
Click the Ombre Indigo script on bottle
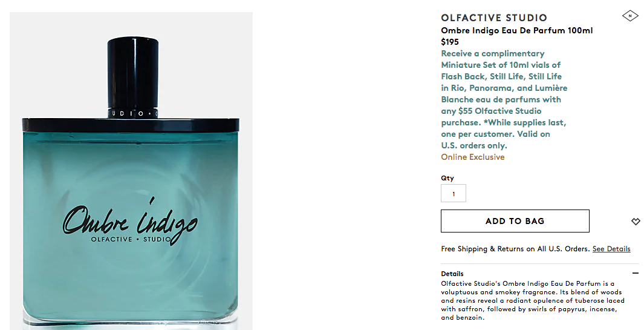[130, 220]
